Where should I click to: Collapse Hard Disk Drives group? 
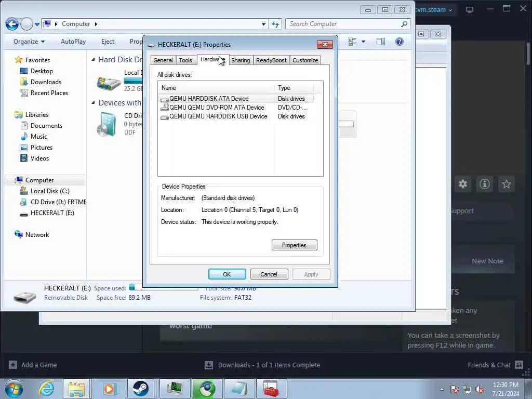93,60
